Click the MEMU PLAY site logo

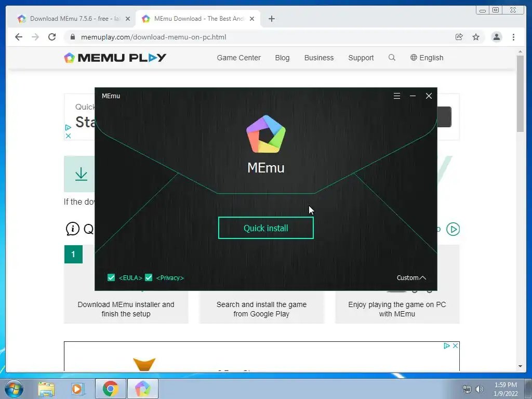(115, 58)
